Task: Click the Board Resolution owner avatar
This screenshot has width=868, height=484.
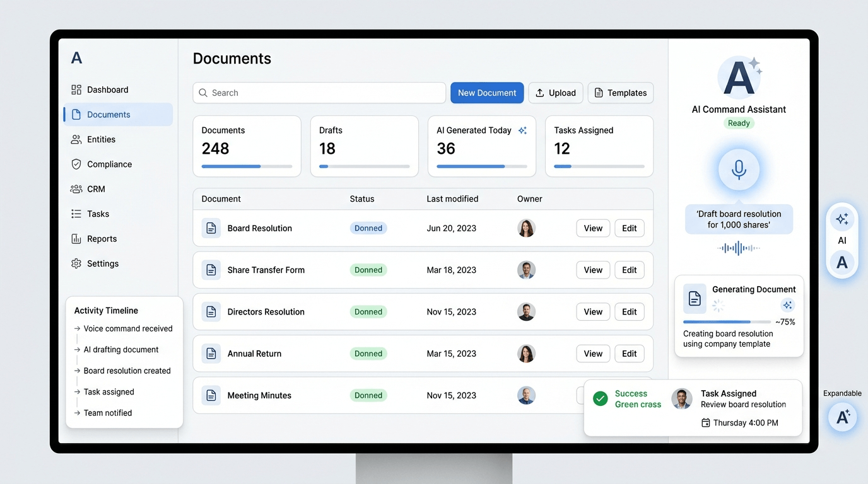Action: pyautogui.click(x=526, y=228)
